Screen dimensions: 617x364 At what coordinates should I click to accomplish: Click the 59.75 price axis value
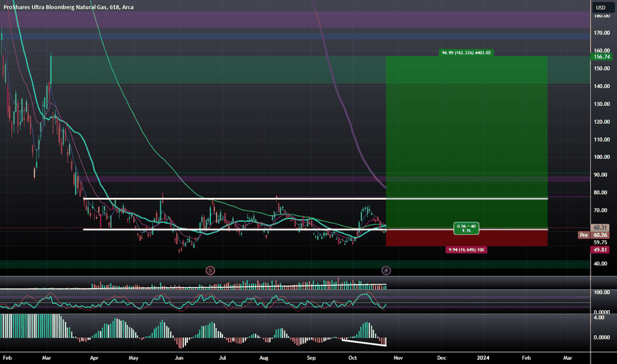coord(600,242)
